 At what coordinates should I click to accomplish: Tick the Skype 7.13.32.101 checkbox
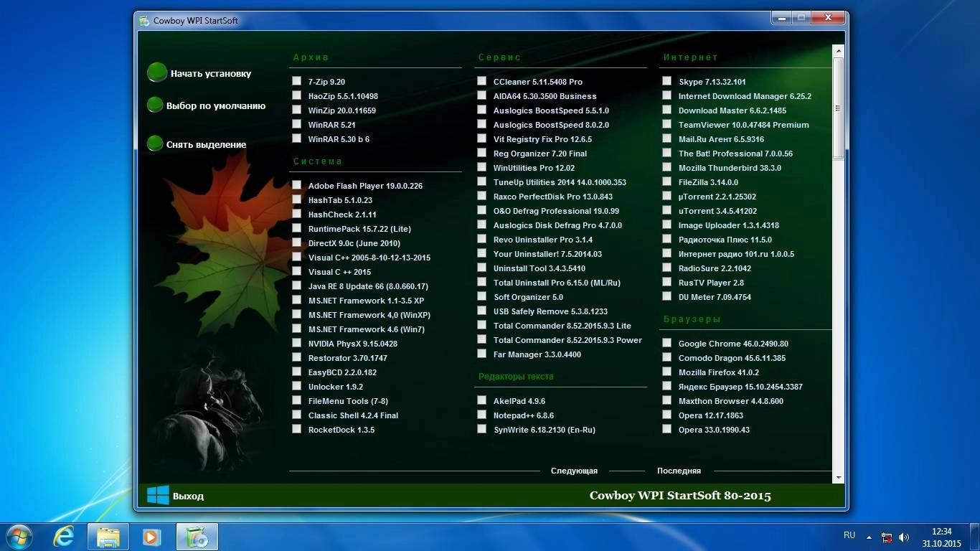667,81
